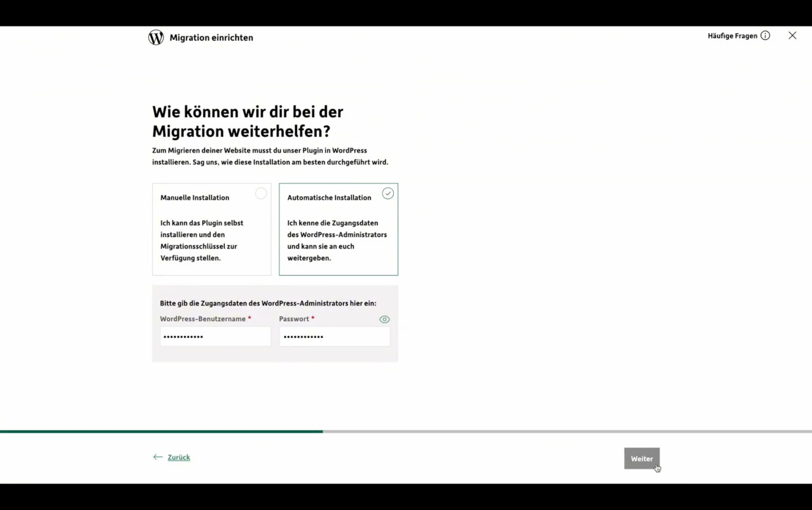Click the plugin installation intro paragraph

tap(270, 156)
